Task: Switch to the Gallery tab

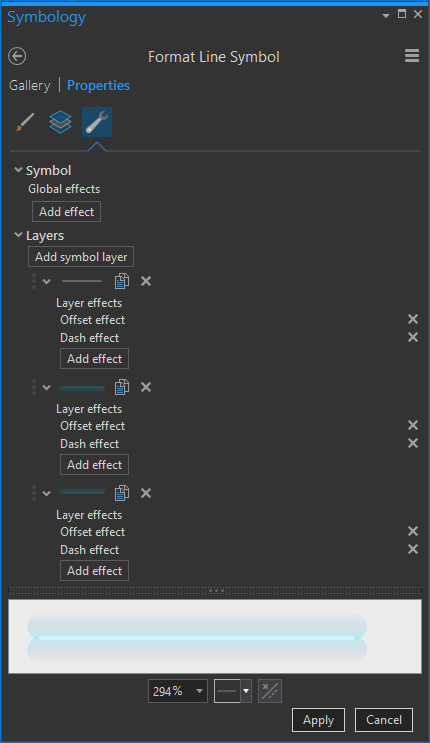Action: (29, 85)
